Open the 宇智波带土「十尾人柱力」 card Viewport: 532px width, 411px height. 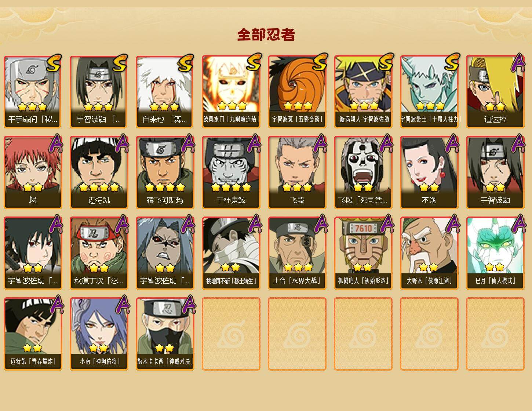coord(429,92)
